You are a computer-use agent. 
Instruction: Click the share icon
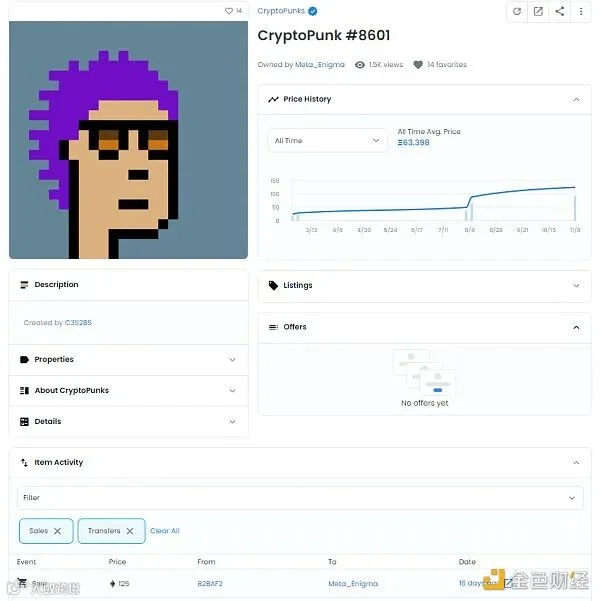tap(559, 11)
